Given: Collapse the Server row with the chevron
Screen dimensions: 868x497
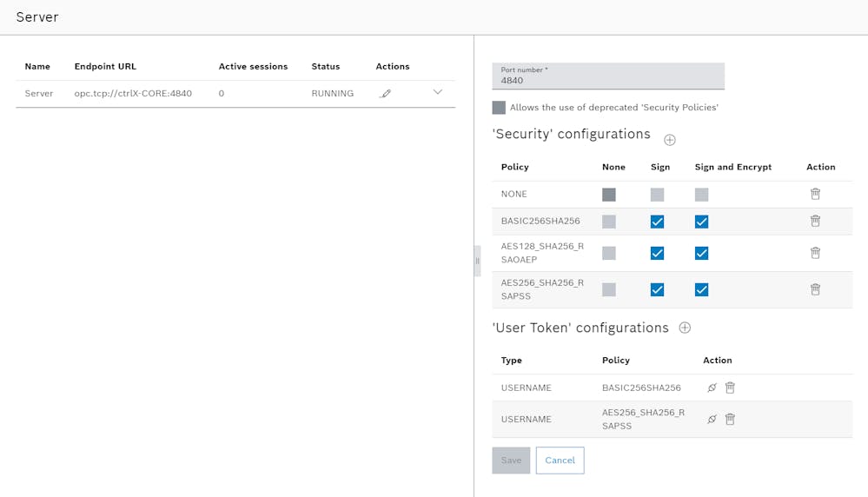Looking at the screenshot, I should (437, 92).
